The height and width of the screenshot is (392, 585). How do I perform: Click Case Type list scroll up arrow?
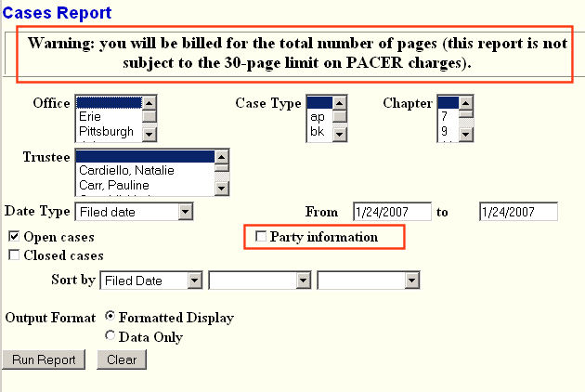[x=340, y=103]
